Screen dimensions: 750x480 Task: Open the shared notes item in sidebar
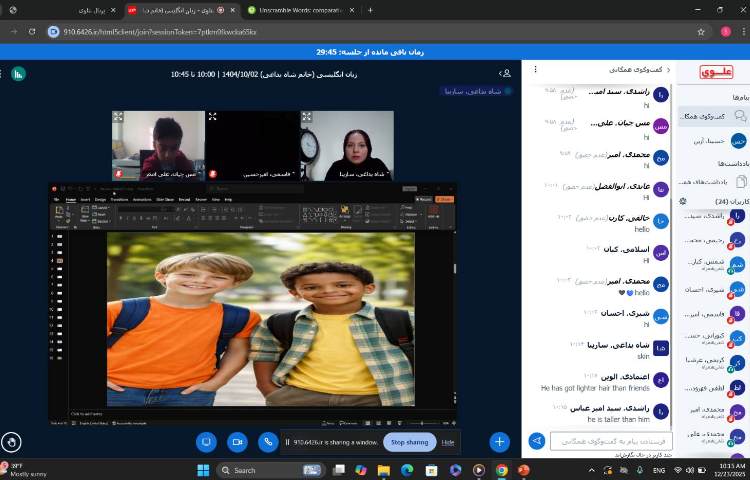(711, 181)
